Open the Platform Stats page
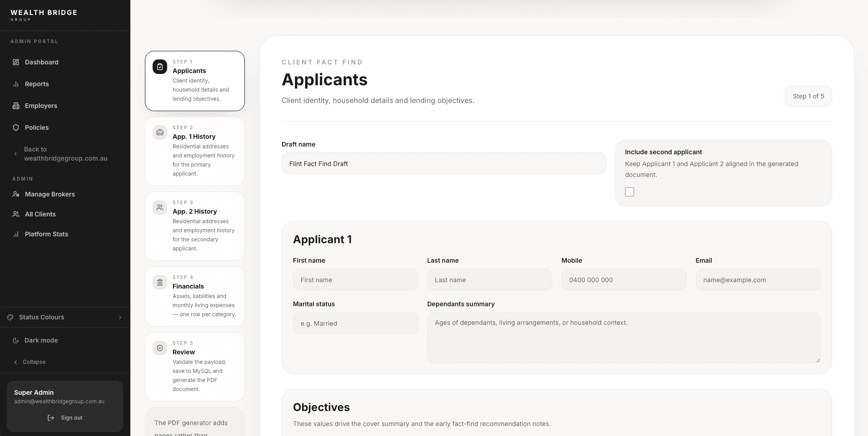This screenshot has height=436, width=868. pos(65,234)
